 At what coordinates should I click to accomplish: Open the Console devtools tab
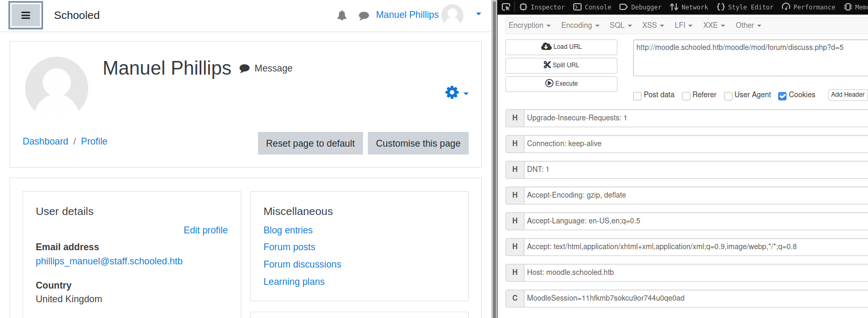(x=592, y=7)
